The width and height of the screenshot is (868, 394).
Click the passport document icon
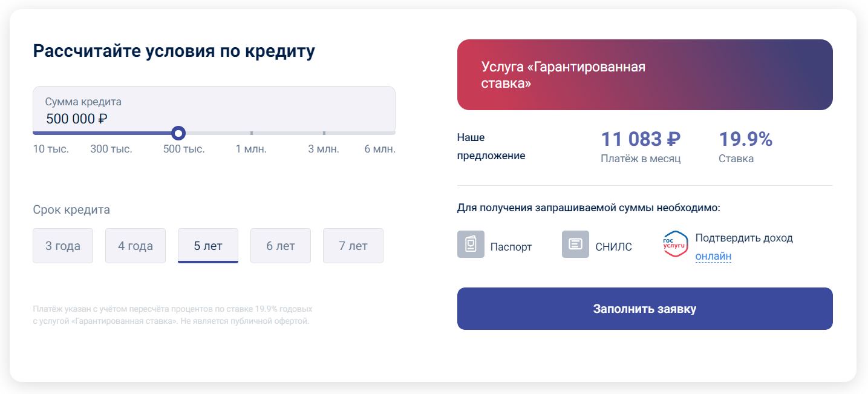coord(471,245)
